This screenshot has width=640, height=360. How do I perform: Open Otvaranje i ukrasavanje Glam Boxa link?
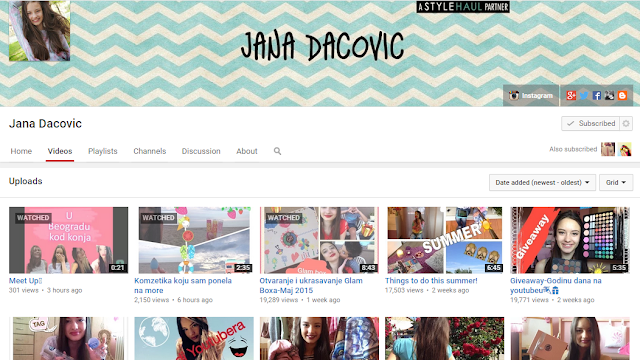pos(311,285)
